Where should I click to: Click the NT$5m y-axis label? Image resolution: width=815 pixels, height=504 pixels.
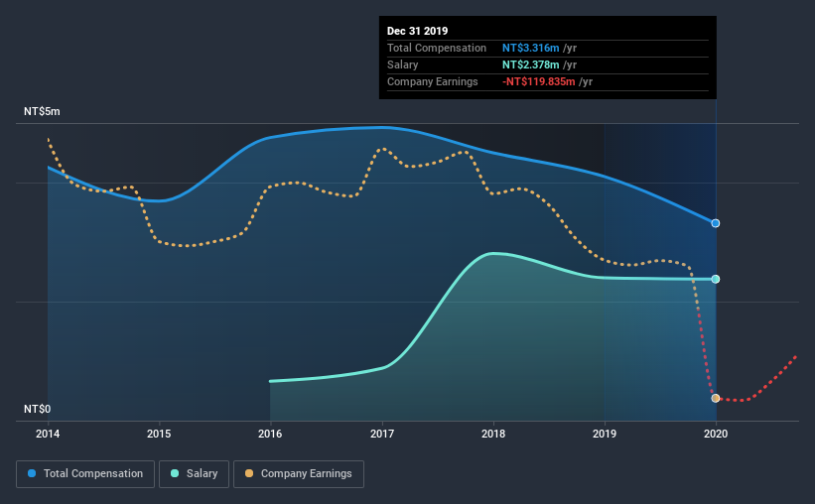42,112
